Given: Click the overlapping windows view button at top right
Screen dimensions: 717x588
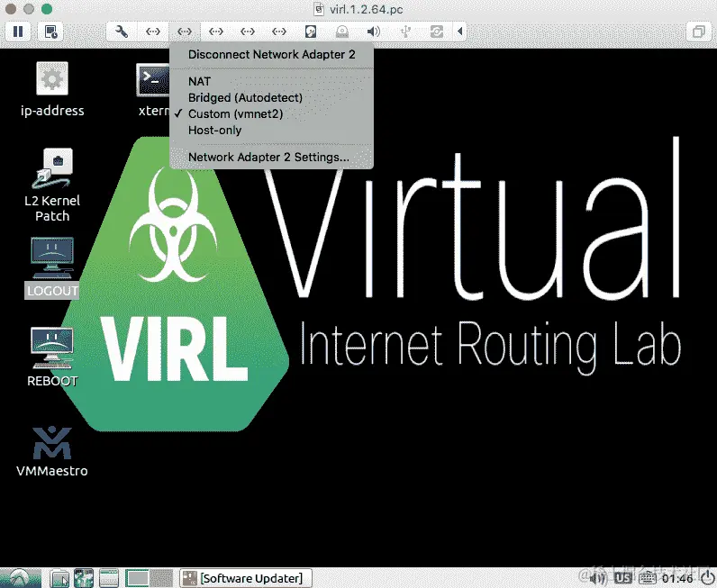Looking at the screenshot, I should (x=698, y=32).
